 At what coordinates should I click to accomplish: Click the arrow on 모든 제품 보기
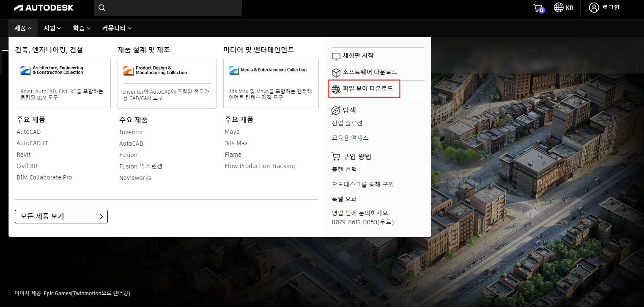pyautogui.click(x=101, y=217)
